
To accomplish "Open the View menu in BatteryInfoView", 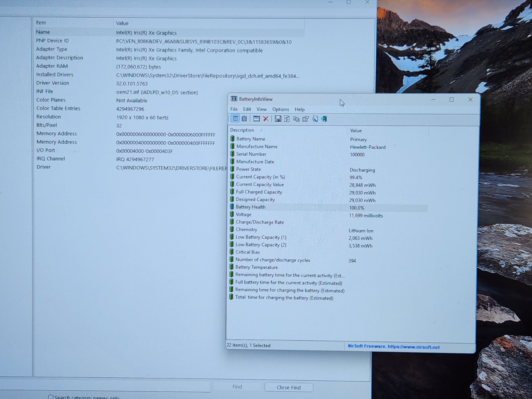I will tap(261, 109).
